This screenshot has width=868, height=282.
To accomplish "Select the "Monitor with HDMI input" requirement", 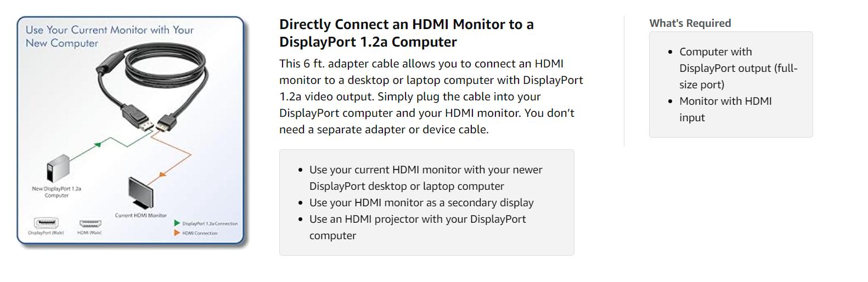I will coord(725,109).
